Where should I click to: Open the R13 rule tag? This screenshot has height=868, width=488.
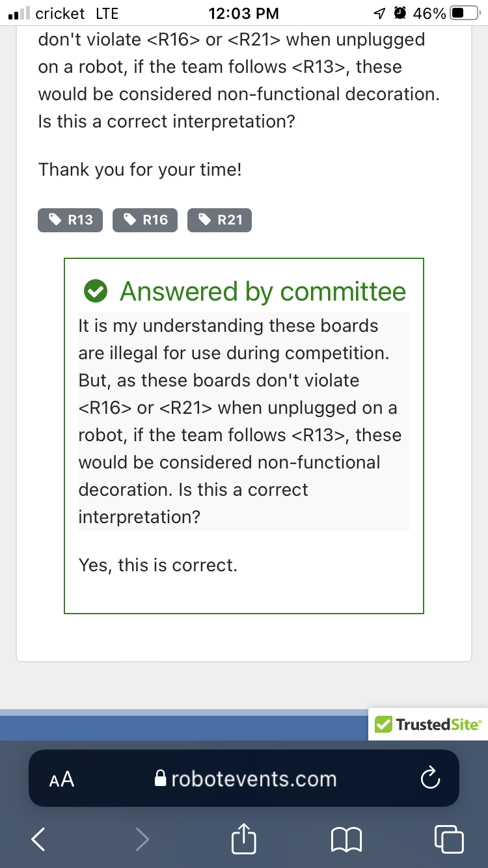coord(70,220)
